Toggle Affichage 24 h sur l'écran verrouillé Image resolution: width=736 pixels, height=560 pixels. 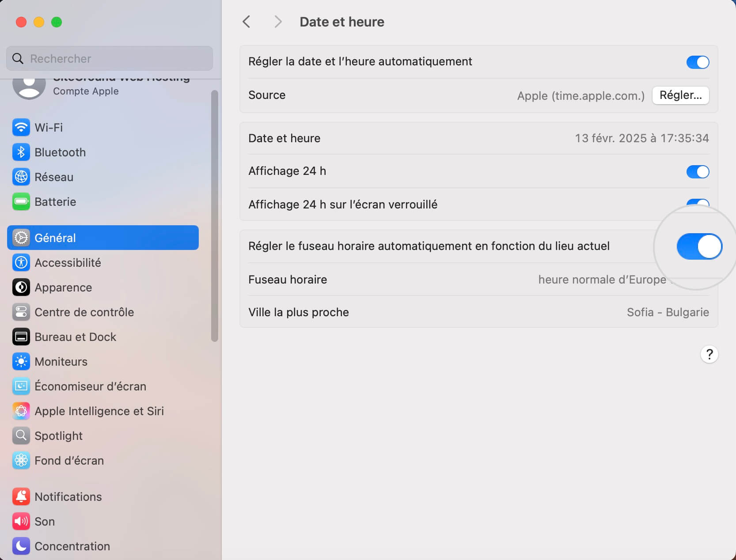click(698, 203)
